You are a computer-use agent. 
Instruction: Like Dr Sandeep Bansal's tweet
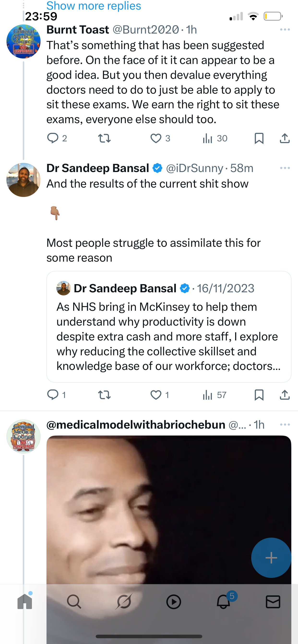[x=156, y=395]
